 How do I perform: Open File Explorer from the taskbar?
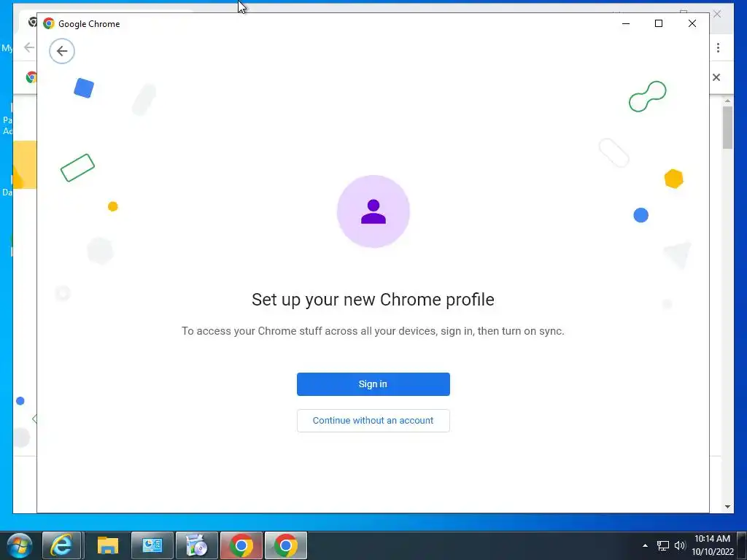[x=108, y=545]
